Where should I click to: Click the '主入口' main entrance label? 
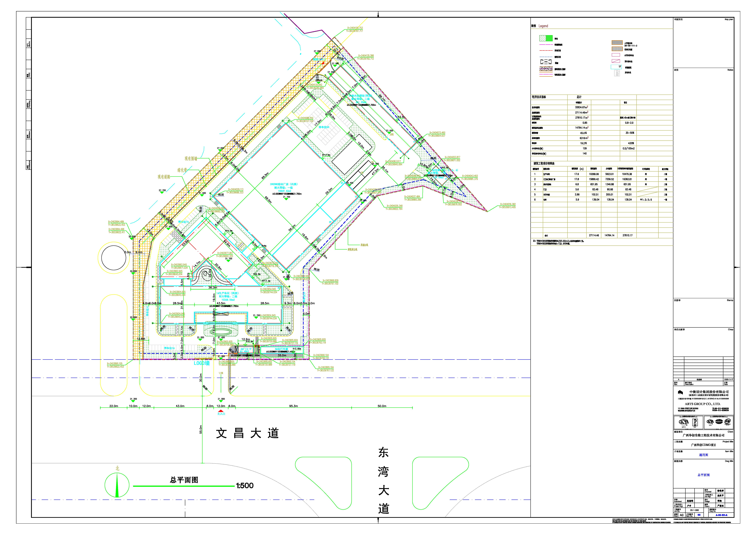tap(221, 414)
